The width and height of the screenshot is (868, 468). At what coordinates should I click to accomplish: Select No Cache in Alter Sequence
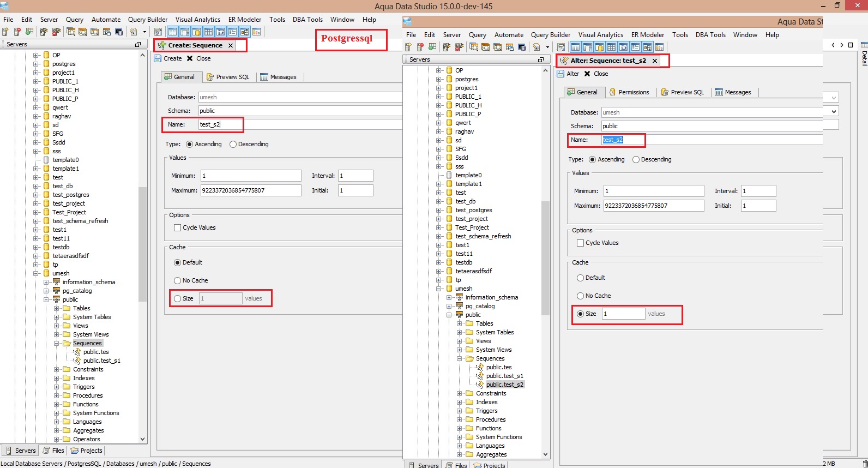pyautogui.click(x=580, y=296)
